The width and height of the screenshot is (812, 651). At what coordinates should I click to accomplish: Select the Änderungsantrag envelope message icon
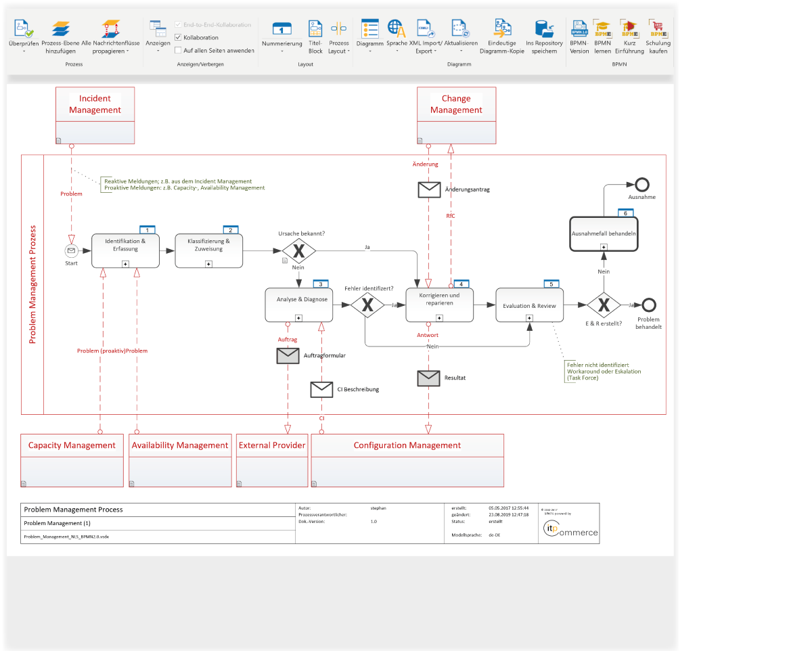coord(429,189)
